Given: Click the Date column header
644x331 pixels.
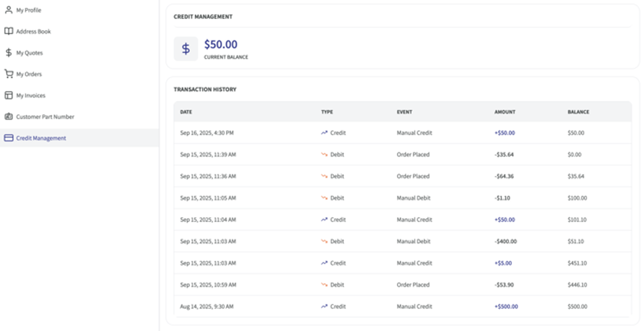Looking at the screenshot, I should tap(186, 112).
